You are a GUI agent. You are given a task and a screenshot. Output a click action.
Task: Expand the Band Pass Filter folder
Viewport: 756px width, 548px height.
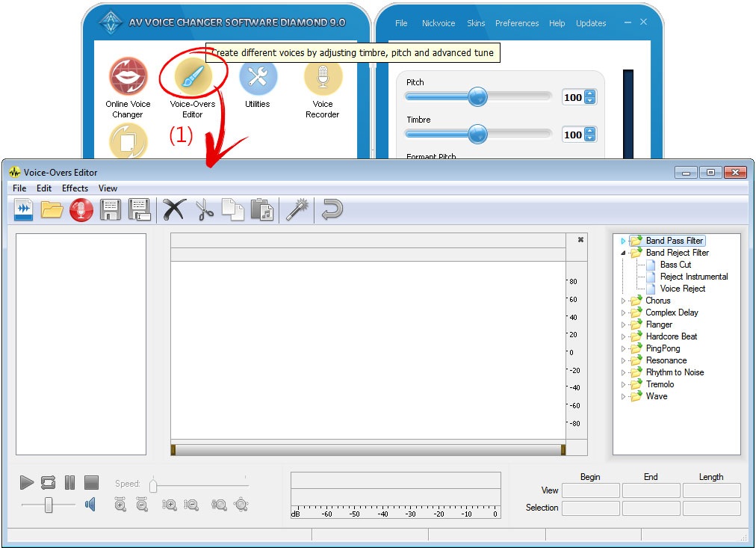coord(623,241)
